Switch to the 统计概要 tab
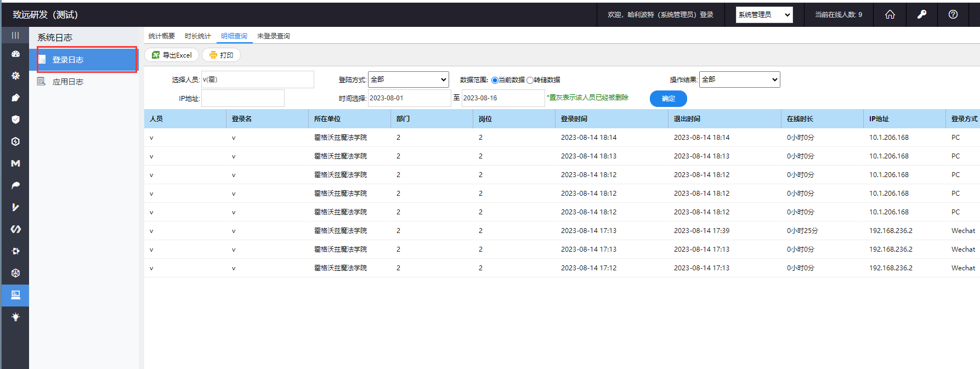980x369 pixels. tap(161, 36)
